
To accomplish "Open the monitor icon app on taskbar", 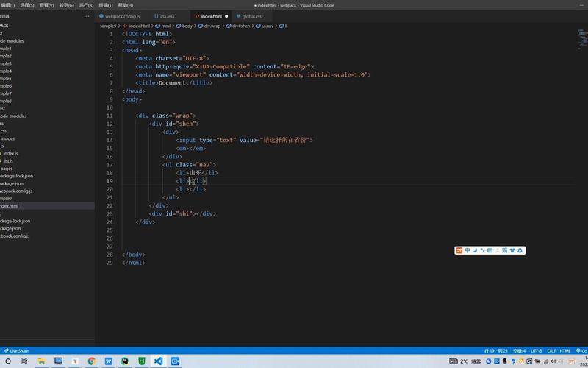I will point(59,361).
